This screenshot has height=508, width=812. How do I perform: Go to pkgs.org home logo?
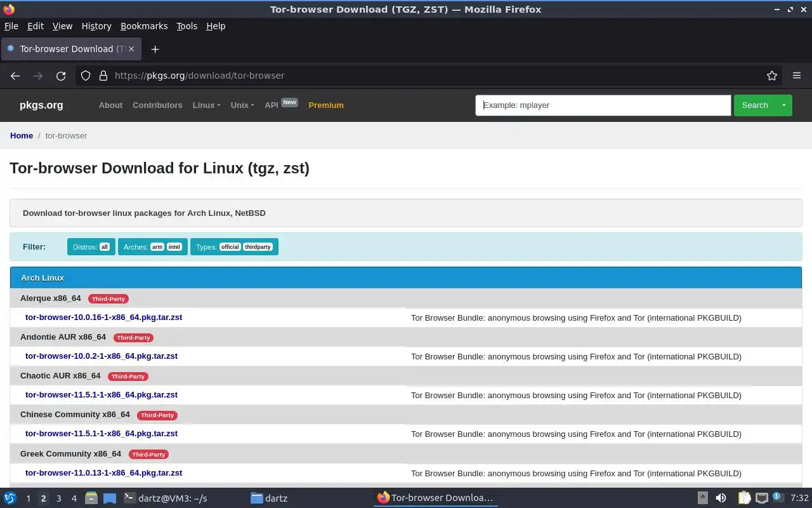click(41, 105)
